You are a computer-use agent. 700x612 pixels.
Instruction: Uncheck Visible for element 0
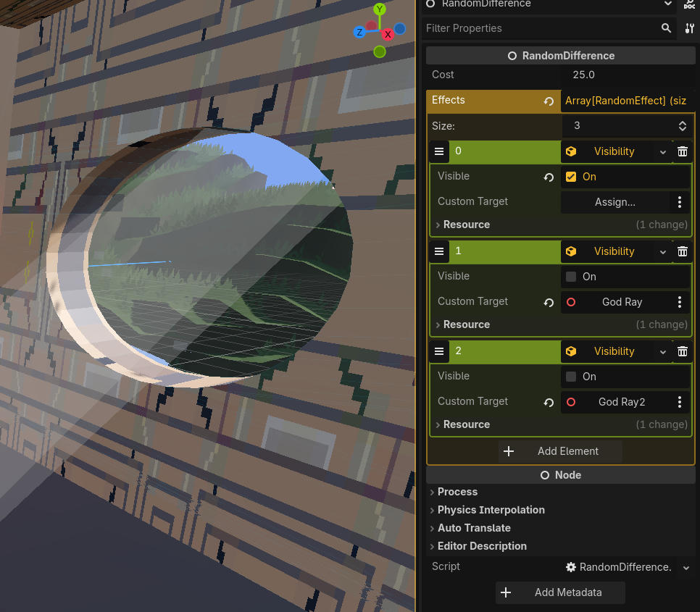click(571, 177)
